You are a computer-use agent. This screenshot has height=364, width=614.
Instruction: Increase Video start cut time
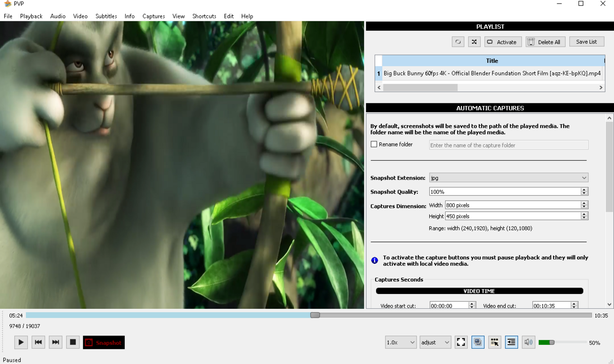pos(472,303)
